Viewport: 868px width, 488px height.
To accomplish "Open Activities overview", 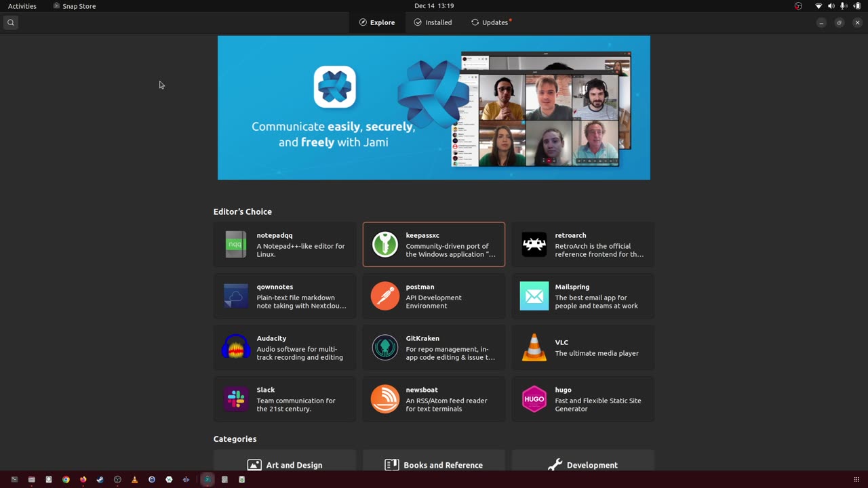I will [22, 6].
